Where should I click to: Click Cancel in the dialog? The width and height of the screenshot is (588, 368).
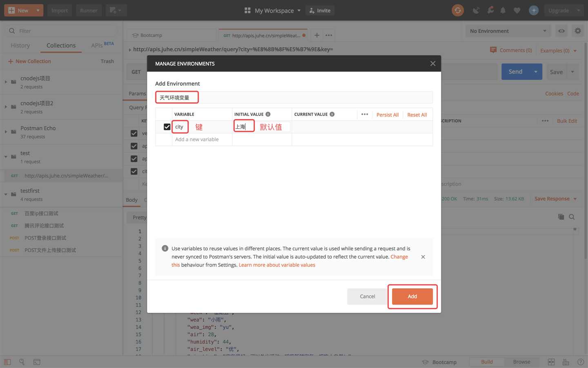(x=367, y=296)
